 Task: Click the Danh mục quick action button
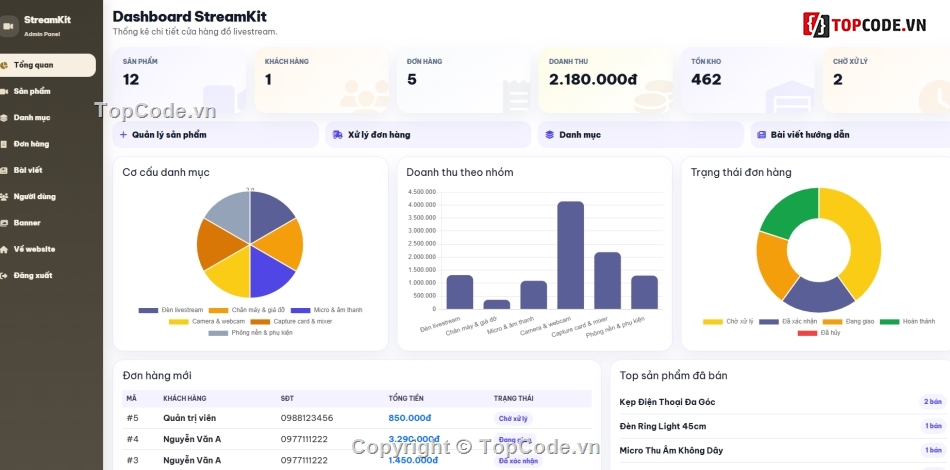coord(640,134)
